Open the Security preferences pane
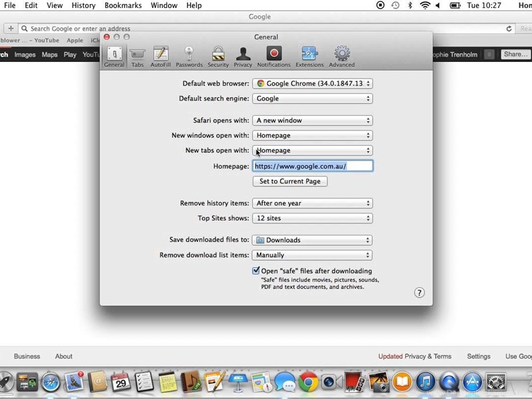This screenshot has width=532, height=399. point(218,57)
